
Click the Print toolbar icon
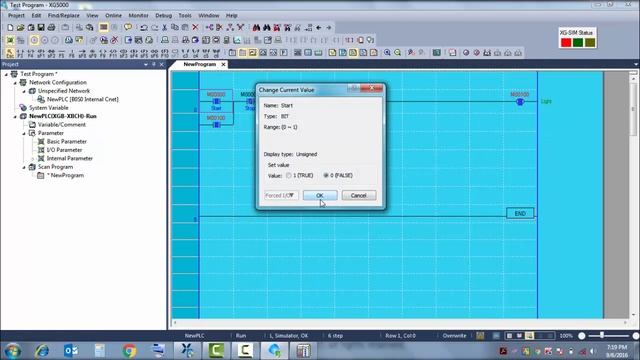(51, 27)
